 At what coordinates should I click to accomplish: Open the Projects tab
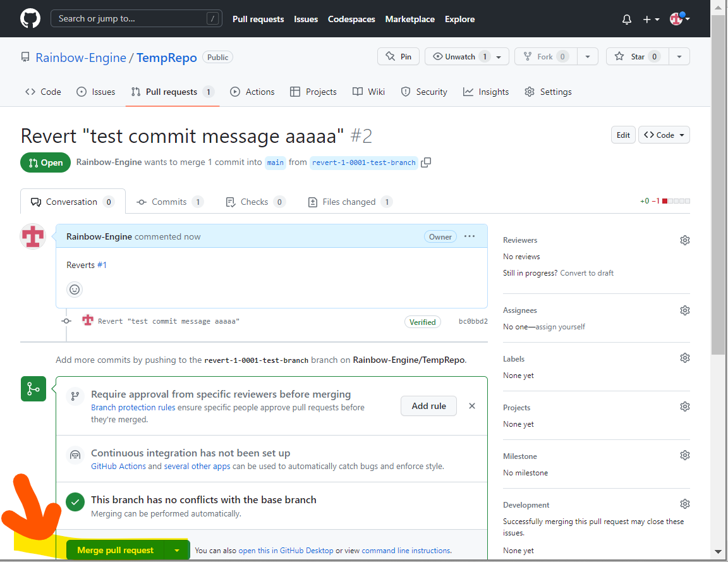(x=313, y=92)
